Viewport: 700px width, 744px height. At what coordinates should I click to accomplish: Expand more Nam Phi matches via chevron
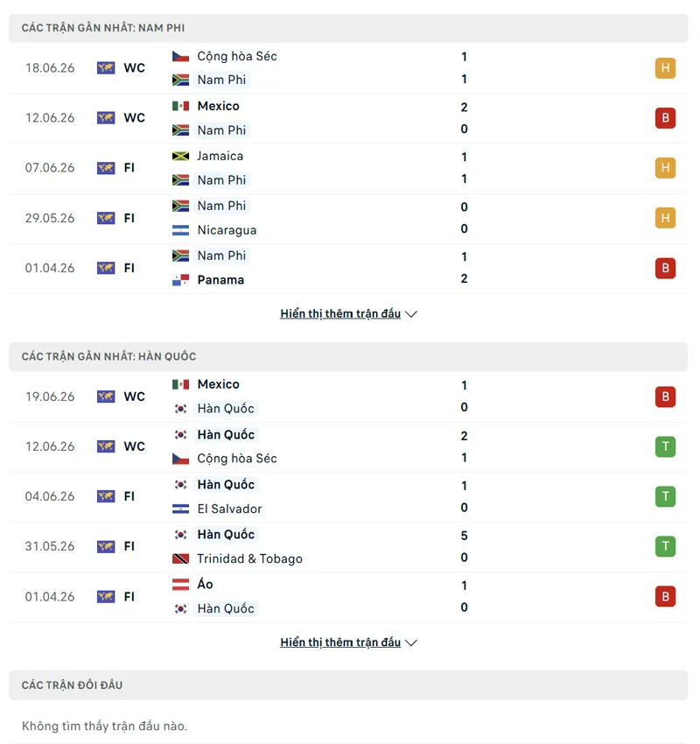click(410, 314)
